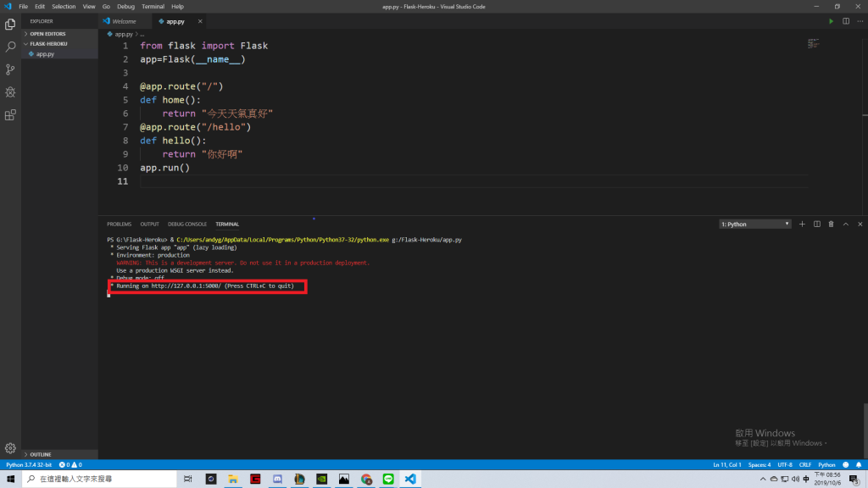Create a new terminal with plus icon

(x=802, y=224)
